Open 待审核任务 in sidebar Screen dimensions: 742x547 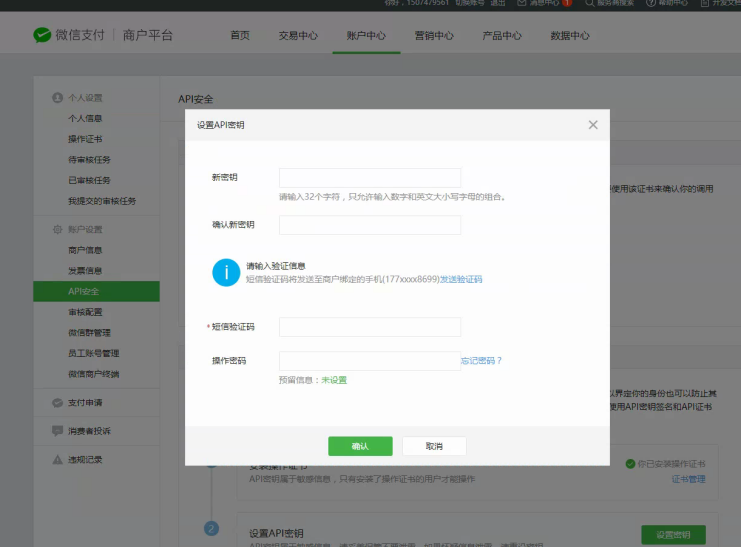[x=89, y=160]
